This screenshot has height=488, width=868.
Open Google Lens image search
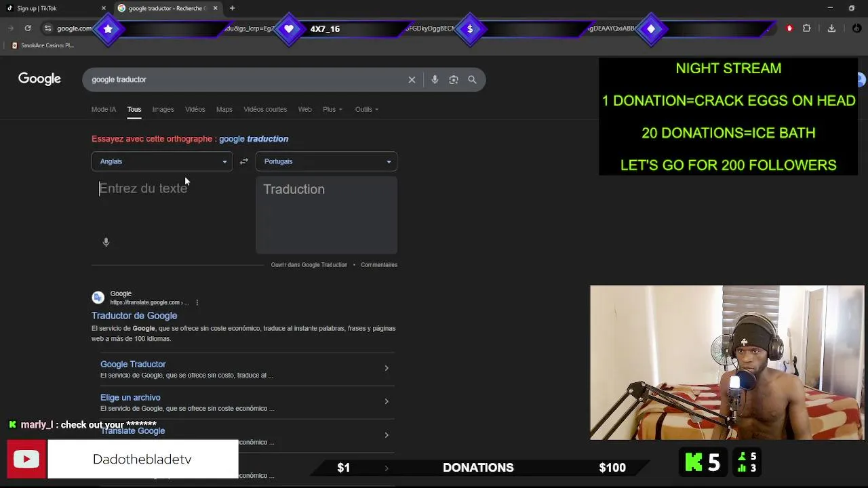click(454, 79)
